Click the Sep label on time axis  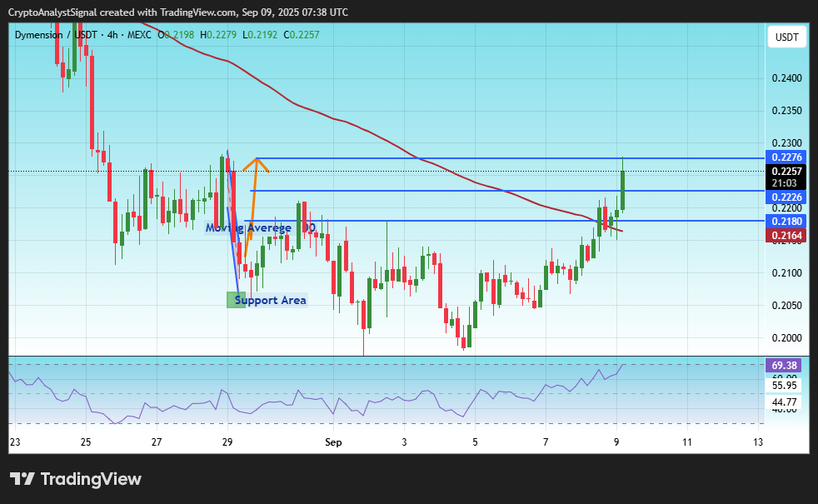tap(333, 442)
